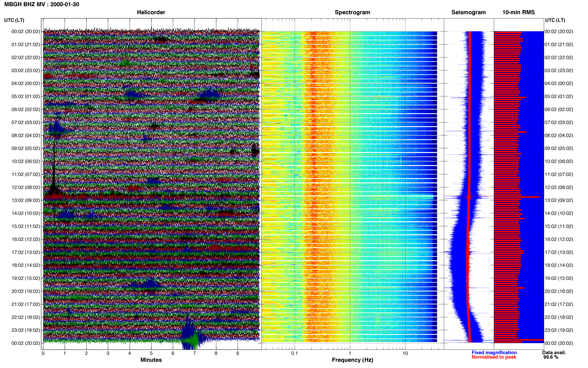The image size is (588, 368).
Task: Click the left 13:02 (09:02) time label
Action: point(26,200)
